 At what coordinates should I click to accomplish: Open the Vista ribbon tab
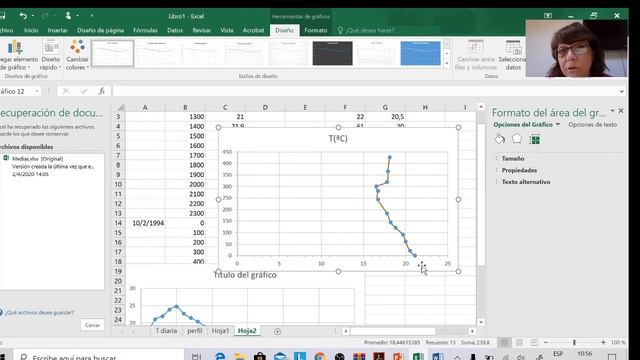[227, 30]
